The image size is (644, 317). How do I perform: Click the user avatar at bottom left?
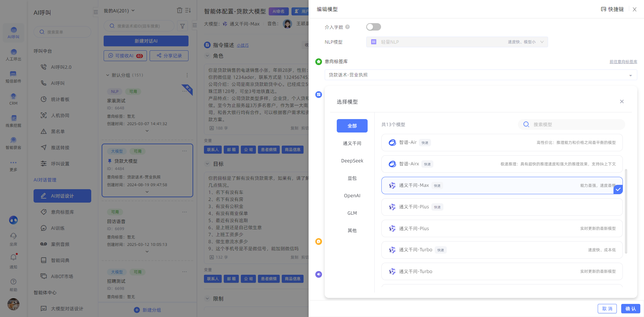pyautogui.click(x=13, y=304)
